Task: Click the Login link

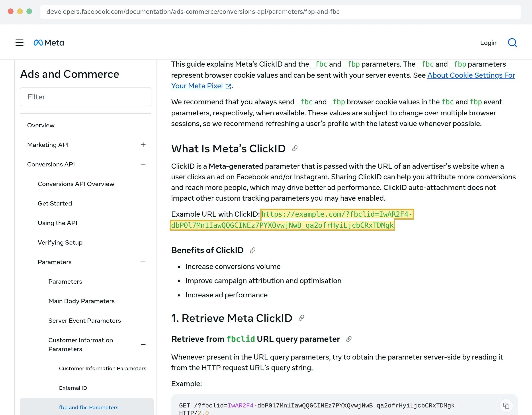Action: [x=488, y=43]
